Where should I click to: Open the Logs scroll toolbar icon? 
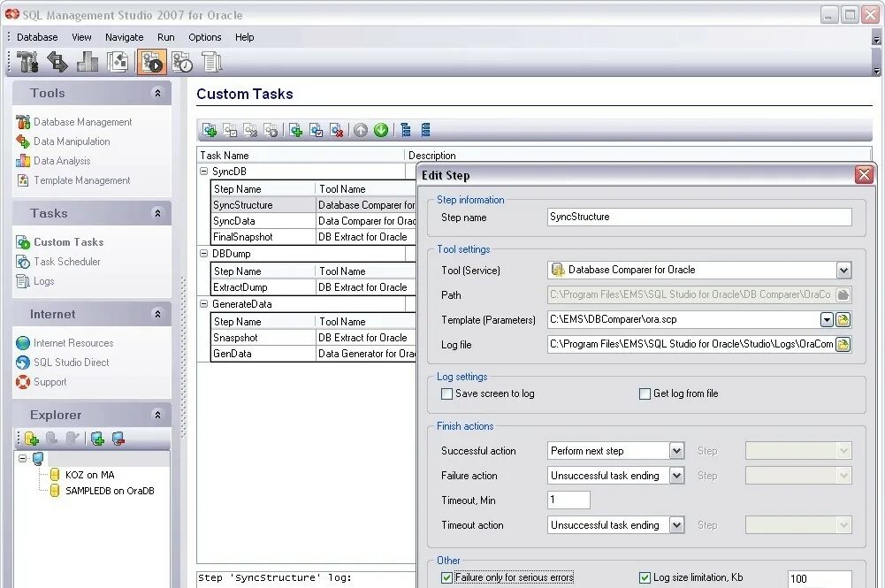211,62
